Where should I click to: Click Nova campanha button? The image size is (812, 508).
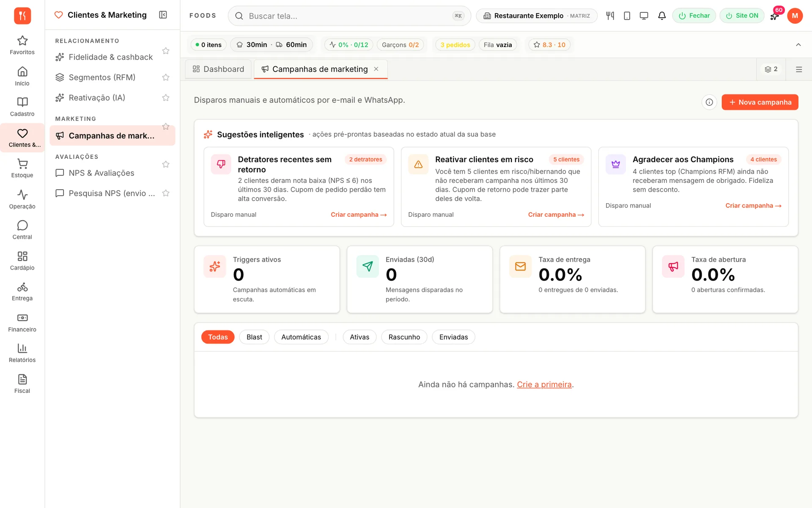click(760, 102)
